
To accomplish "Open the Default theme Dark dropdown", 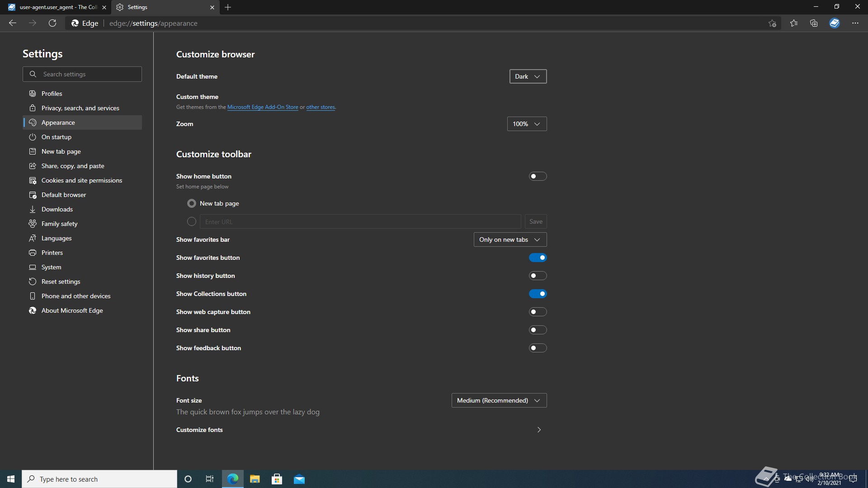I will point(528,76).
